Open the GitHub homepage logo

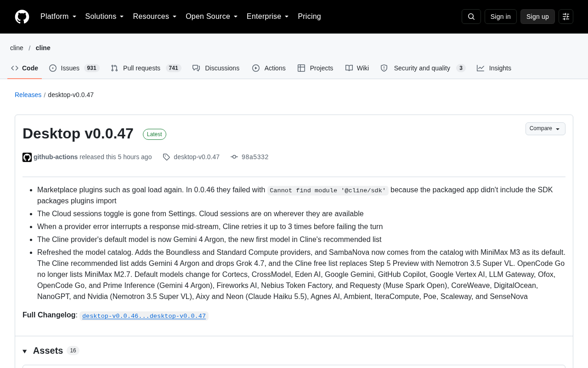[x=22, y=17]
